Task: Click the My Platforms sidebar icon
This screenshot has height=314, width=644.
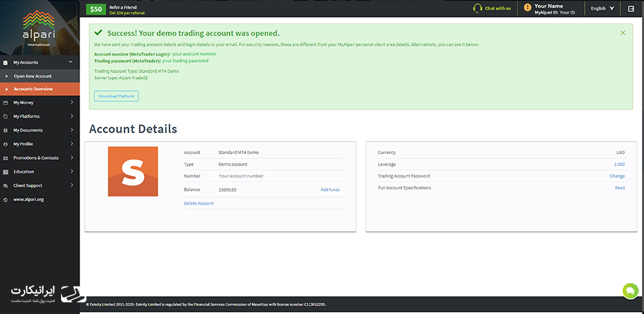Action: pyautogui.click(x=5, y=116)
